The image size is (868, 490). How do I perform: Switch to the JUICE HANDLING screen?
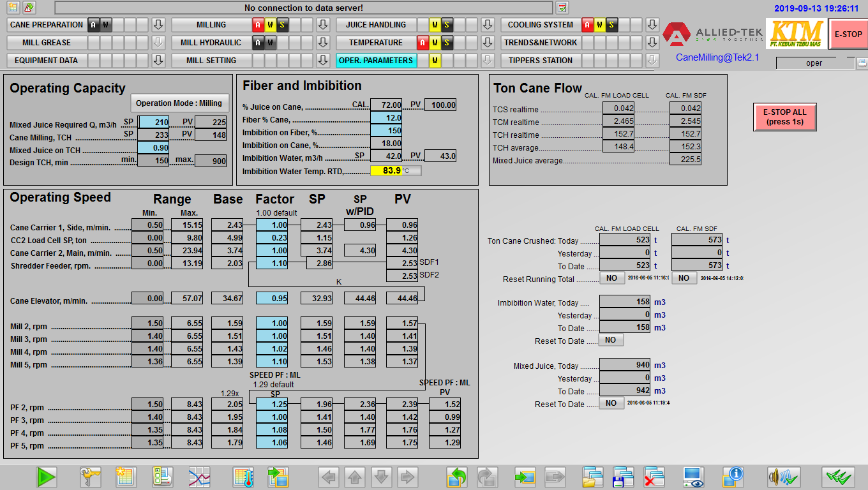(376, 25)
